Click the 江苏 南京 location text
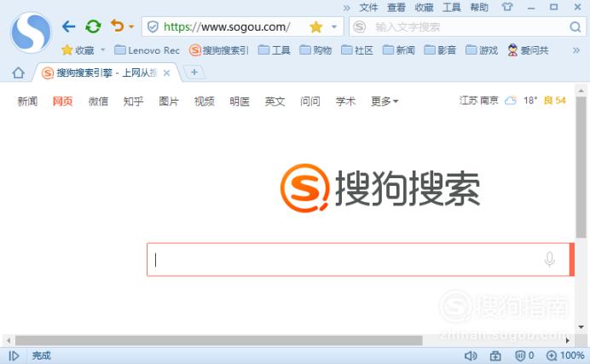 478,101
